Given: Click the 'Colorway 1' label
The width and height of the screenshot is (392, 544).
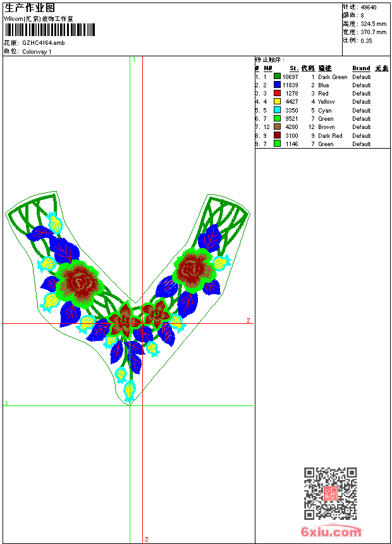Looking at the screenshot, I should (x=37, y=52).
